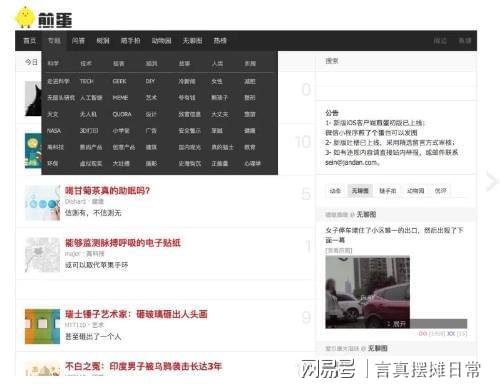Click the chamomile tea article thumbnail
The image size is (500, 389).
pos(42,203)
